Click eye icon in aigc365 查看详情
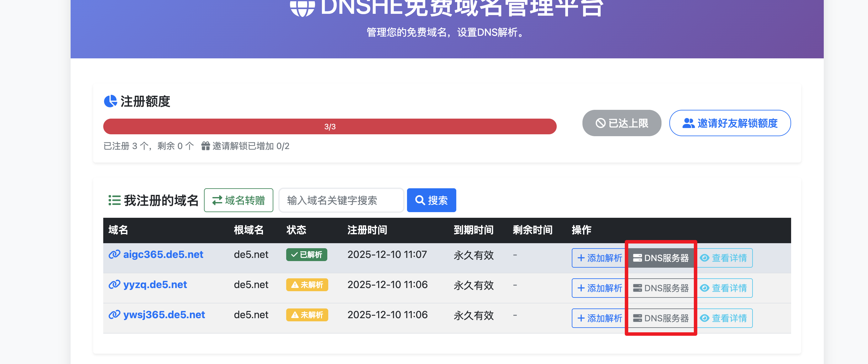Image resolution: width=868 pixels, height=364 pixels. (x=704, y=258)
